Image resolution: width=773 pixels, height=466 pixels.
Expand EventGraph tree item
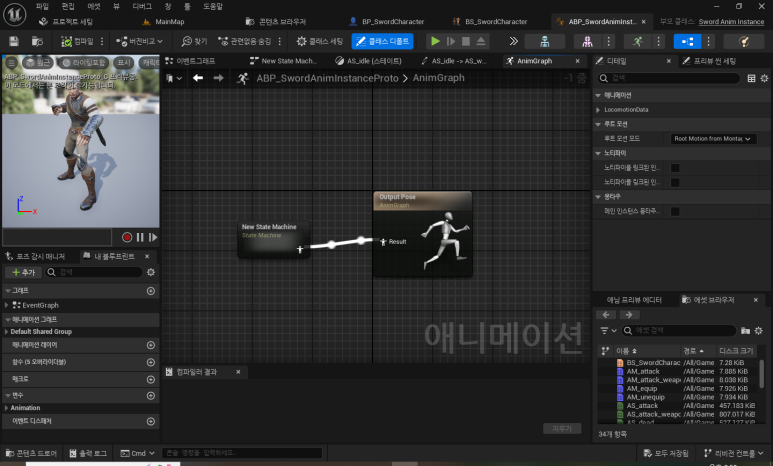click(x=6, y=305)
